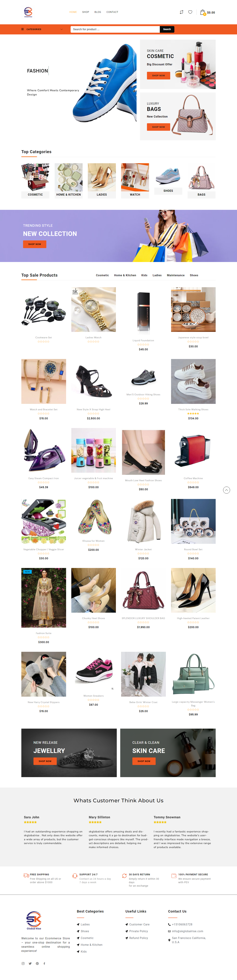Open the Pinterest footer icon

tap(37, 964)
